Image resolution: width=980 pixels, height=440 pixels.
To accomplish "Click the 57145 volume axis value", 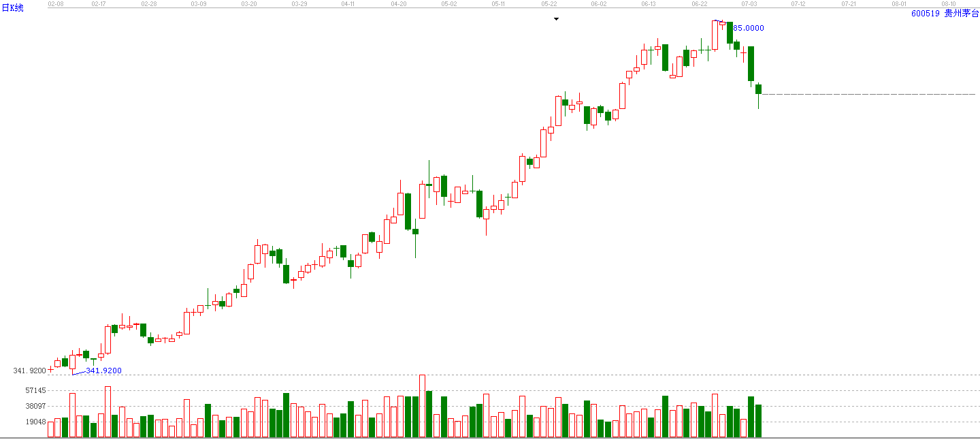I will [x=35, y=390].
